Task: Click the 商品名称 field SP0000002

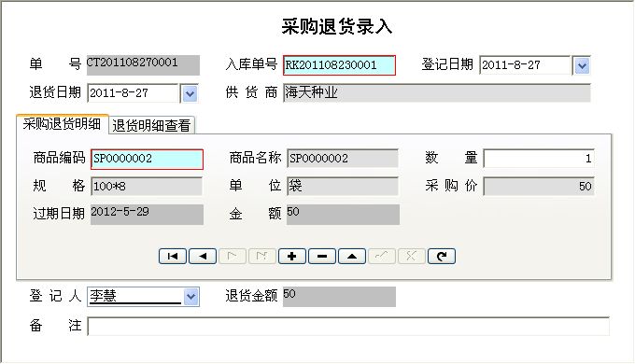Action: [343, 159]
